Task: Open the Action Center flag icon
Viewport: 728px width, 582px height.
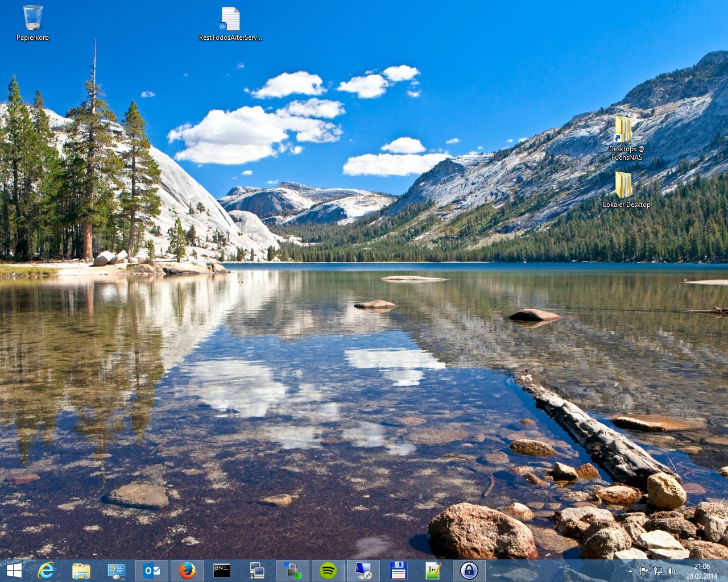Action: pyautogui.click(x=644, y=571)
